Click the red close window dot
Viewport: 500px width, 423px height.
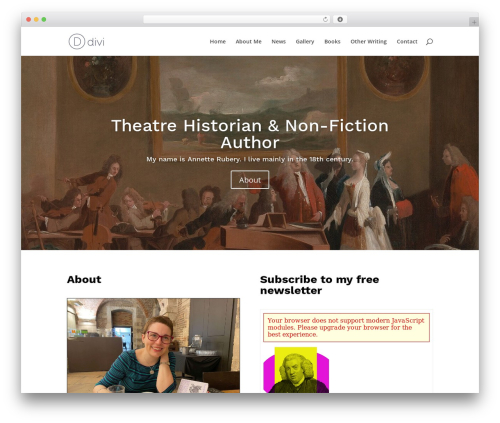(29, 19)
